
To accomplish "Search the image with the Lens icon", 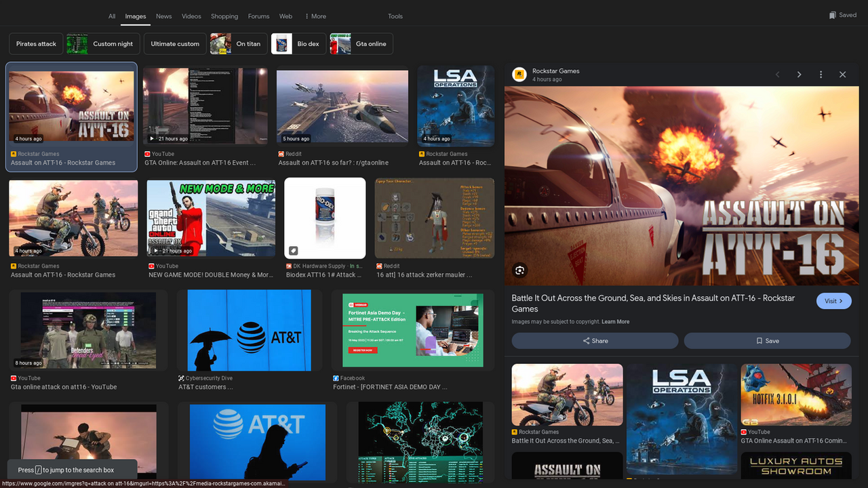I will coord(520,270).
